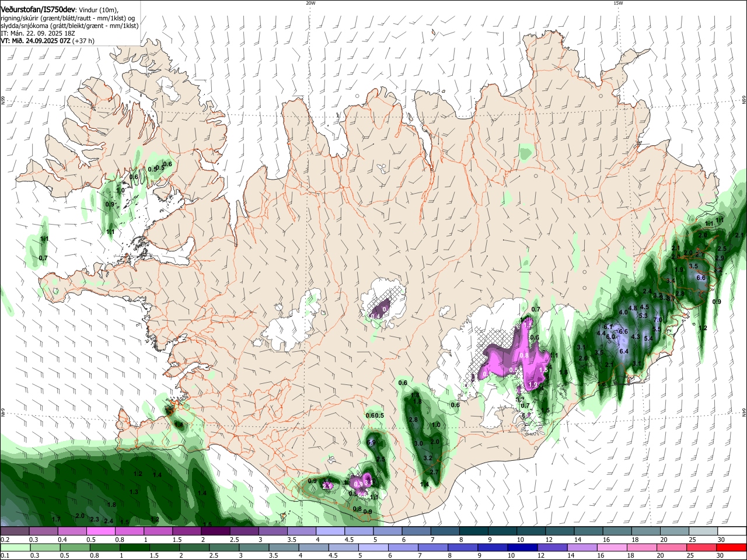Click the '20W' longitude label
The height and width of the screenshot is (560, 747).
click(310, 2)
